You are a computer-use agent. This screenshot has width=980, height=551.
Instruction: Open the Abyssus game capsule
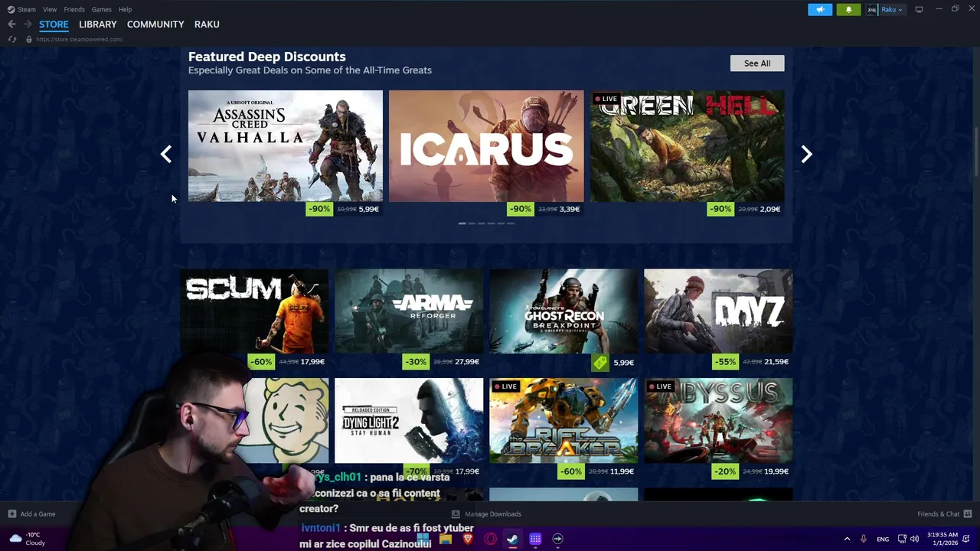[718, 421]
